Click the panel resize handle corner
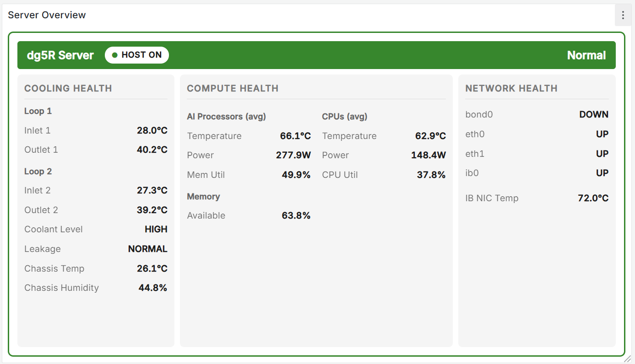 click(x=627, y=359)
